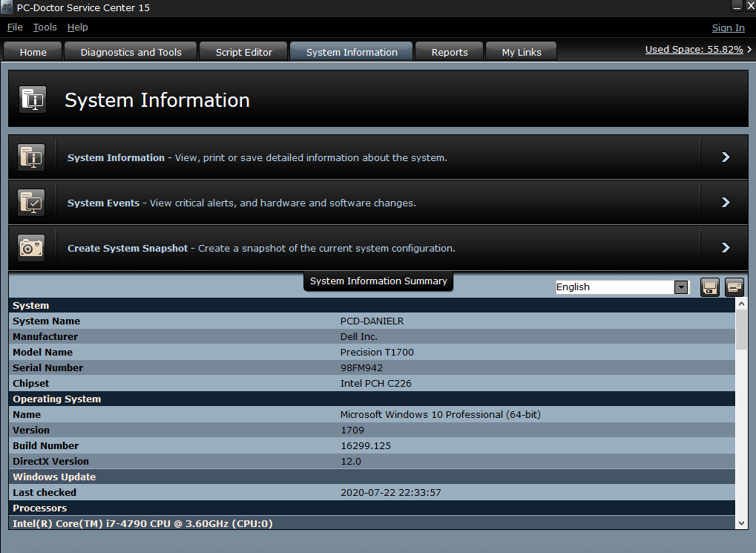Open the Tools menu
Screen dimensions: 756x553
(x=45, y=27)
